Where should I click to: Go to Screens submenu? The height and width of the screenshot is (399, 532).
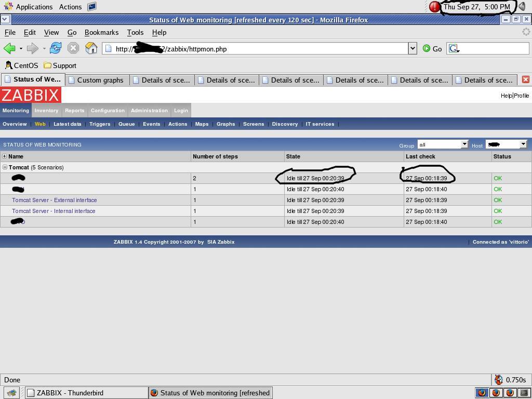[x=254, y=124]
